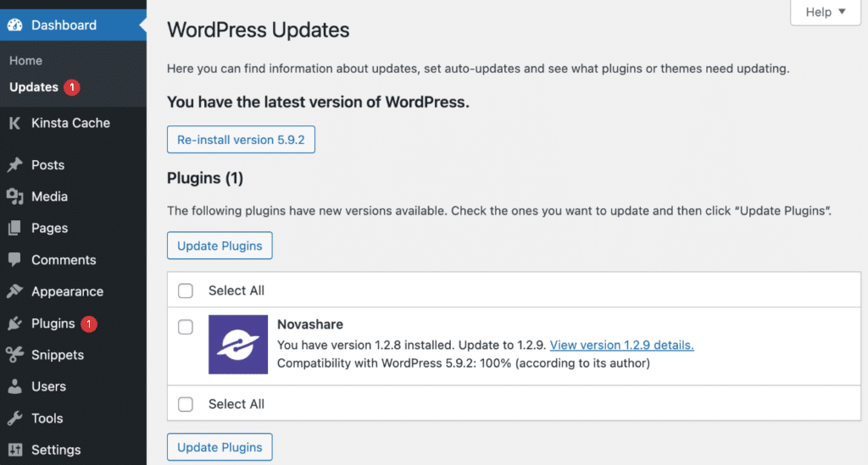The width and height of the screenshot is (868, 465).
Task: Click the bottom Select All label
Action: (x=236, y=404)
